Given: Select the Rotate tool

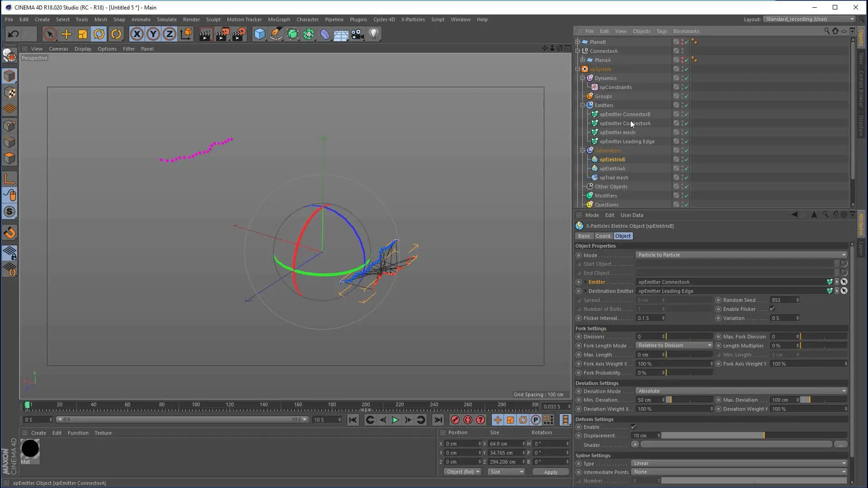Looking at the screenshot, I should coord(99,34).
